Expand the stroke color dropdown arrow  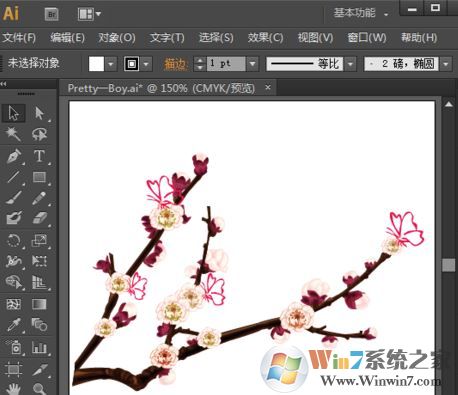click(146, 63)
